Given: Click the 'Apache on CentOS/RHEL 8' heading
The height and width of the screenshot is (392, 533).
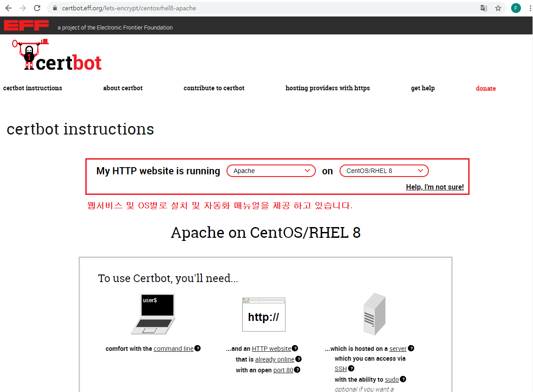Looking at the screenshot, I should [265, 233].
